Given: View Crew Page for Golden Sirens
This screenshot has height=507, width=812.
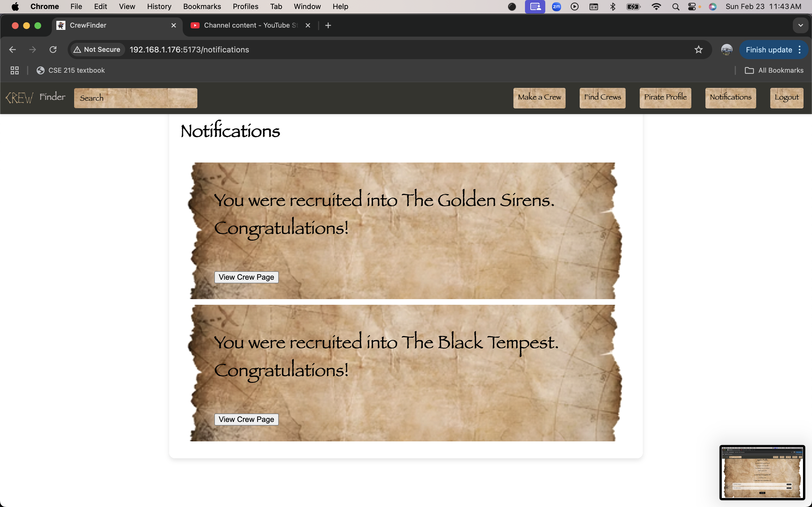Looking at the screenshot, I should (246, 277).
